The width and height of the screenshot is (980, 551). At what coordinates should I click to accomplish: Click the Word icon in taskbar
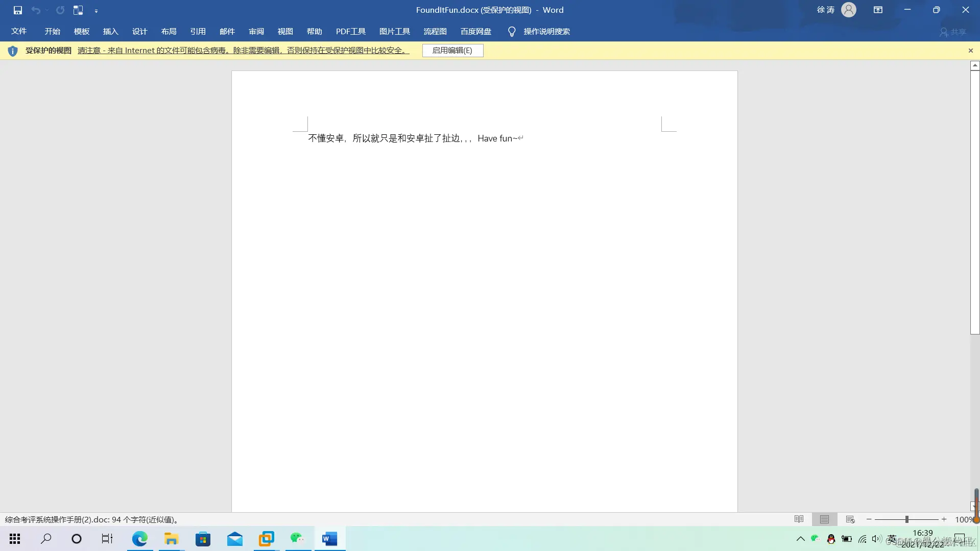pyautogui.click(x=330, y=539)
